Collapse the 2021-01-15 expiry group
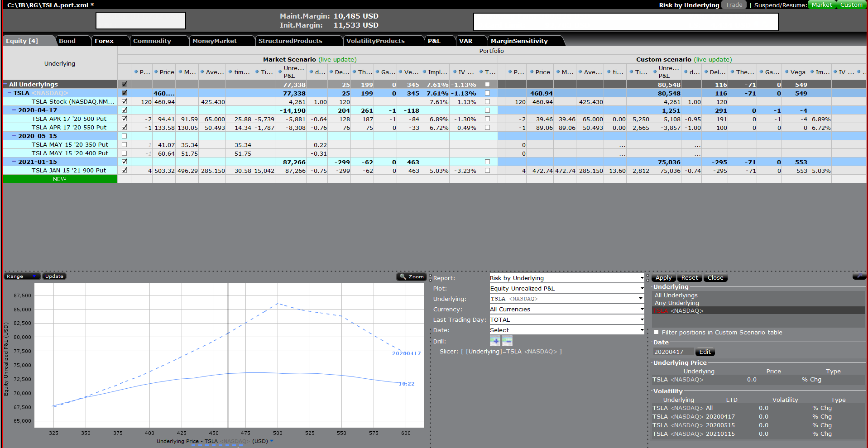 (14, 162)
